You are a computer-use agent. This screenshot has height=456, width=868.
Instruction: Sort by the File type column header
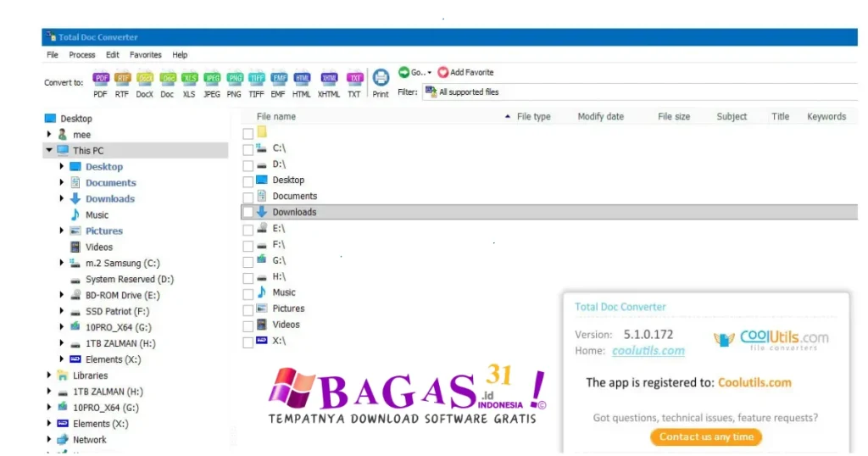534,117
